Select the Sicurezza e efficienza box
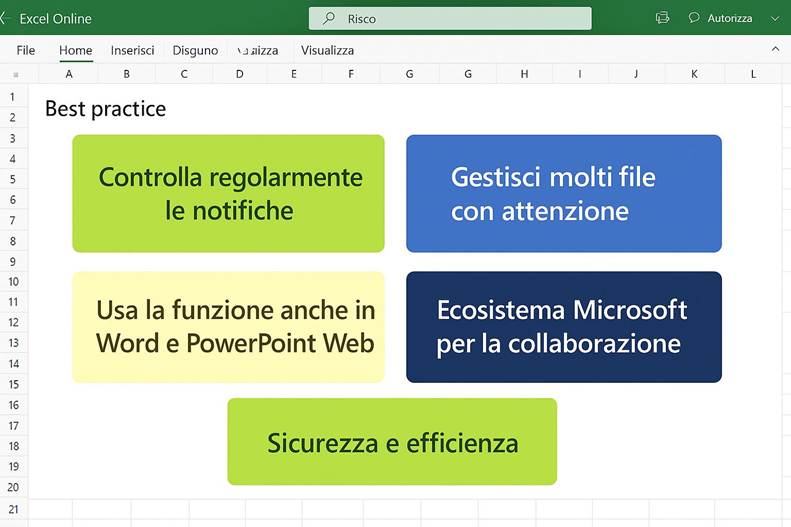This screenshot has height=527, width=791. [x=392, y=442]
